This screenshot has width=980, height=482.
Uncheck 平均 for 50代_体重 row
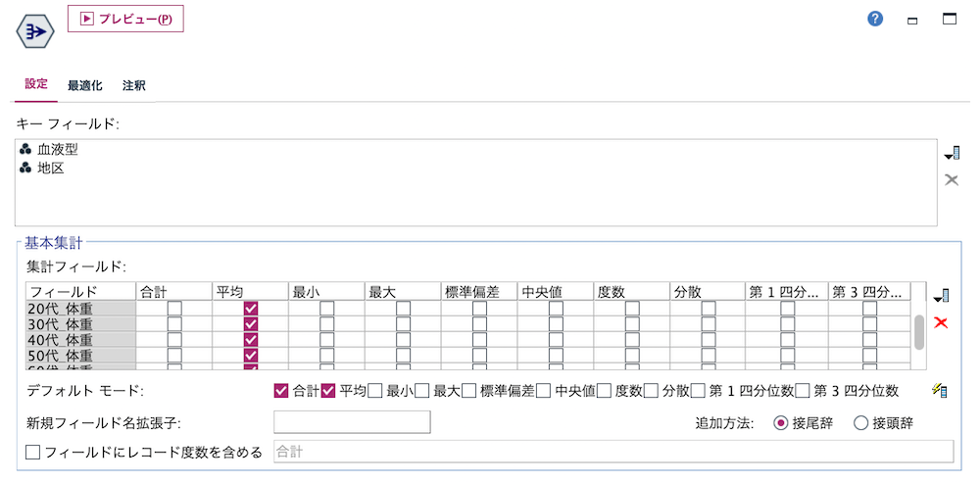[251, 355]
